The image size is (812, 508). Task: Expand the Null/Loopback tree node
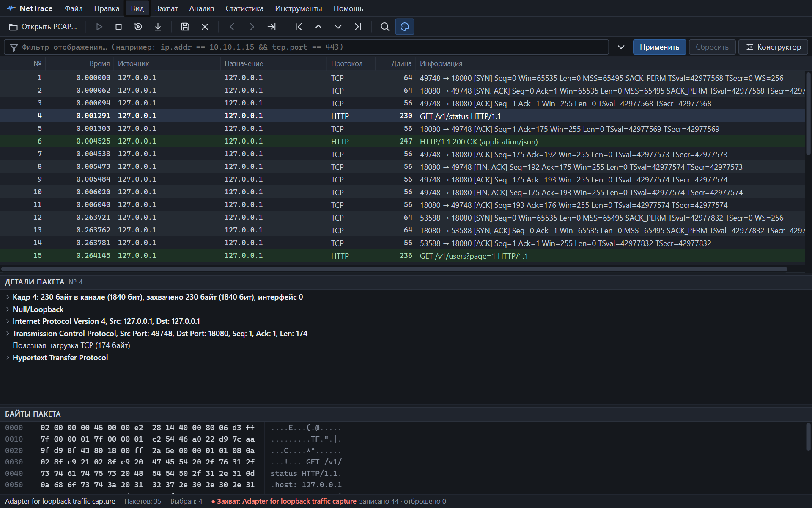8,309
